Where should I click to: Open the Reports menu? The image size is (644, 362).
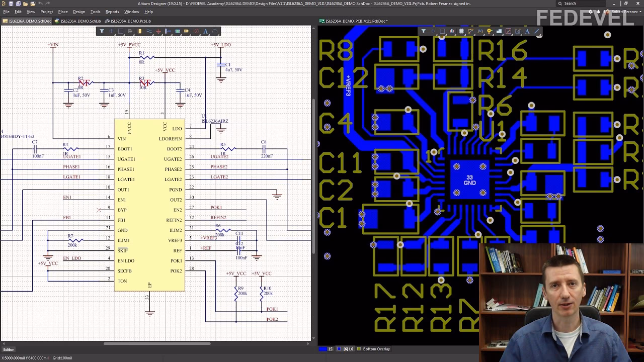(112, 11)
